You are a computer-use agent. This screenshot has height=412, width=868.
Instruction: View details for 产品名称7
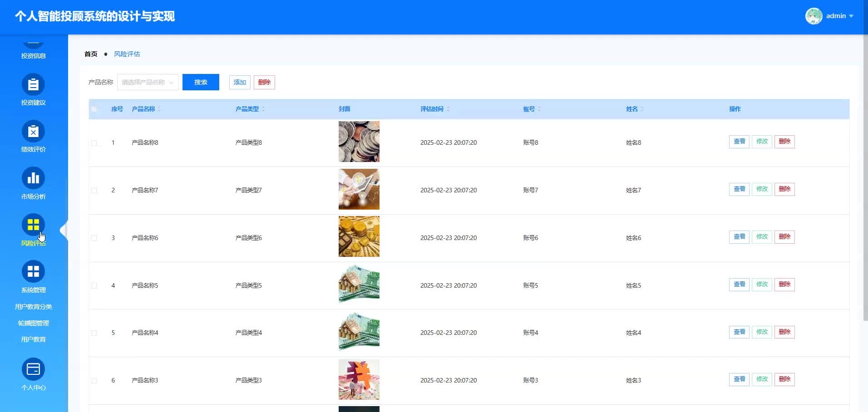tap(739, 189)
